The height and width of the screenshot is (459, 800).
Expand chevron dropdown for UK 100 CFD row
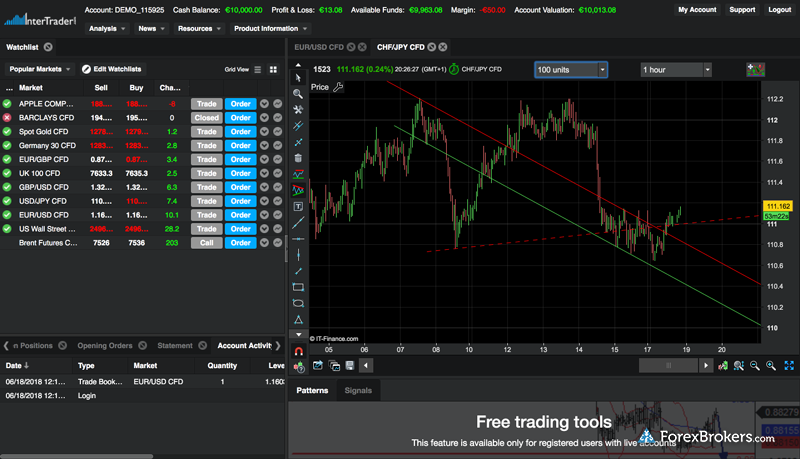coord(264,173)
